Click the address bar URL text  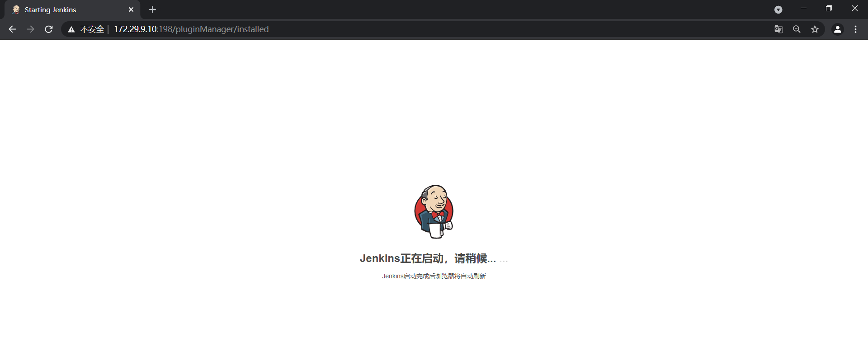coord(191,29)
